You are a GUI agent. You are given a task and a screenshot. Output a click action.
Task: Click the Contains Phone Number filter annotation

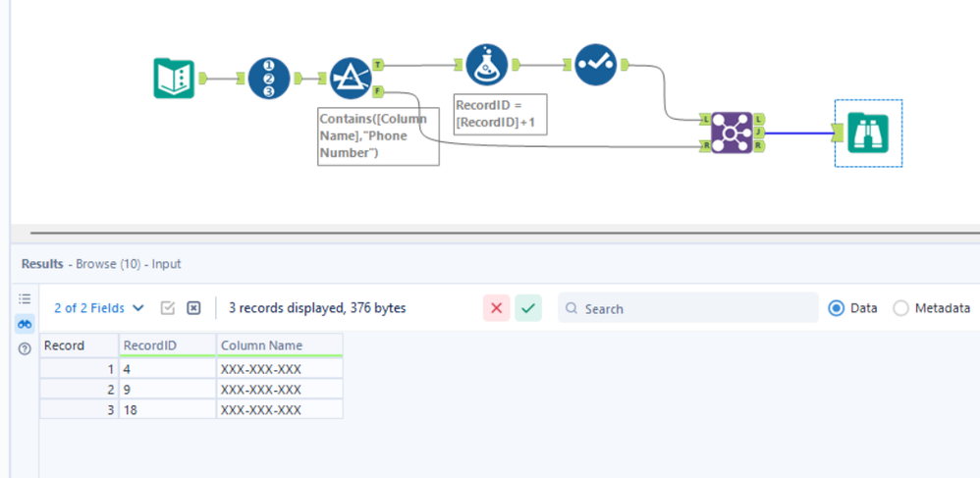[x=378, y=136]
